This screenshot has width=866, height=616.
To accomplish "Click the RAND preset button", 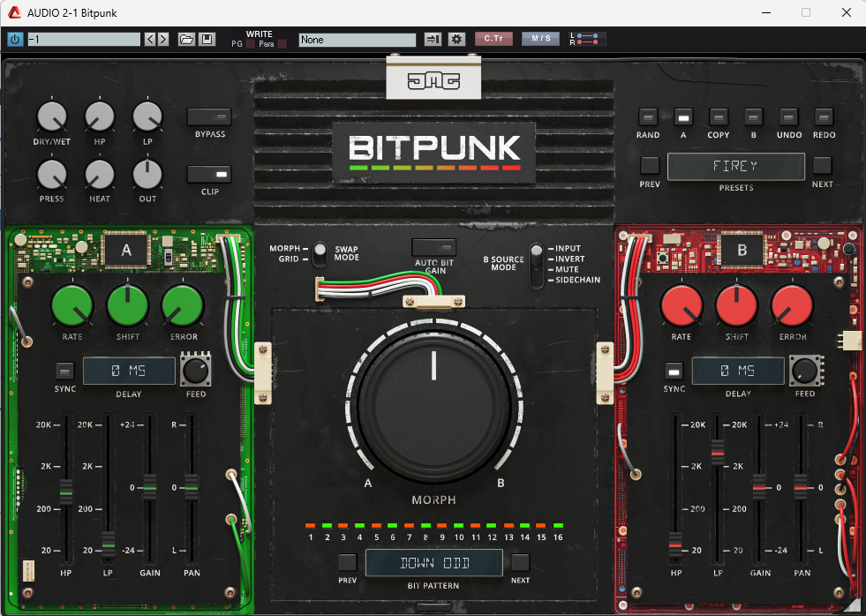I will [x=648, y=117].
